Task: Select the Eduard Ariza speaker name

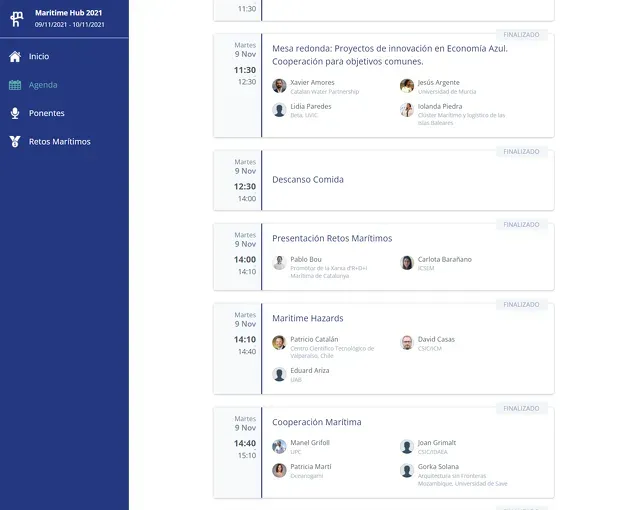Action: pos(310,371)
